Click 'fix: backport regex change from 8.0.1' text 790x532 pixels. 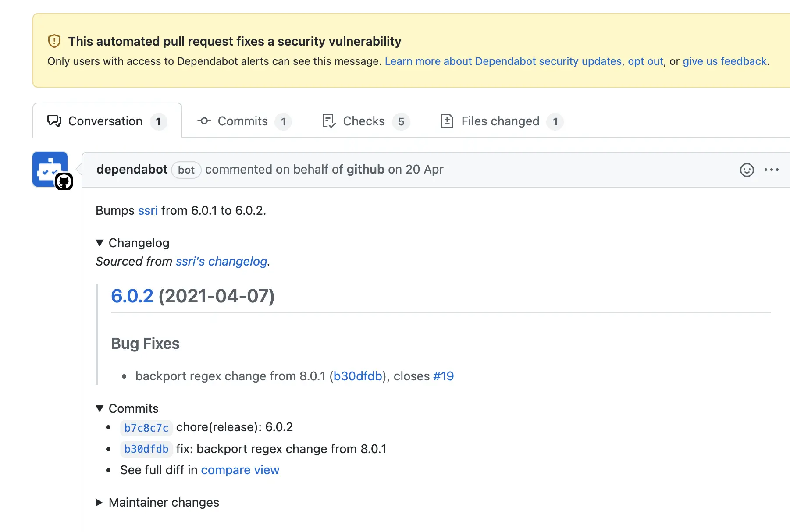[281, 449]
